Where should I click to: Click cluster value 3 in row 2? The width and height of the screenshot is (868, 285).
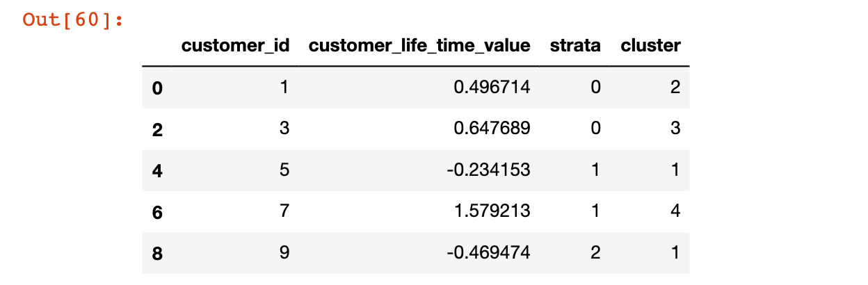[x=675, y=129]
